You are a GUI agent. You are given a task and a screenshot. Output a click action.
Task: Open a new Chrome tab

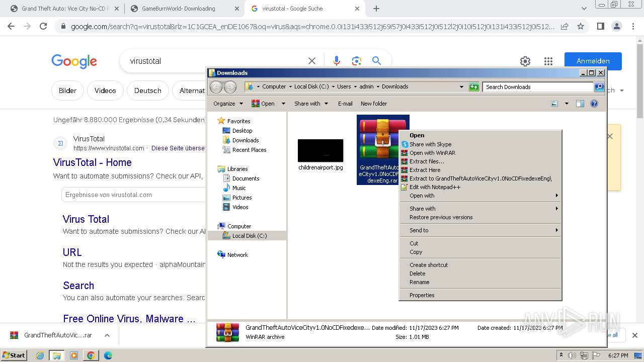tap(376, 9)
